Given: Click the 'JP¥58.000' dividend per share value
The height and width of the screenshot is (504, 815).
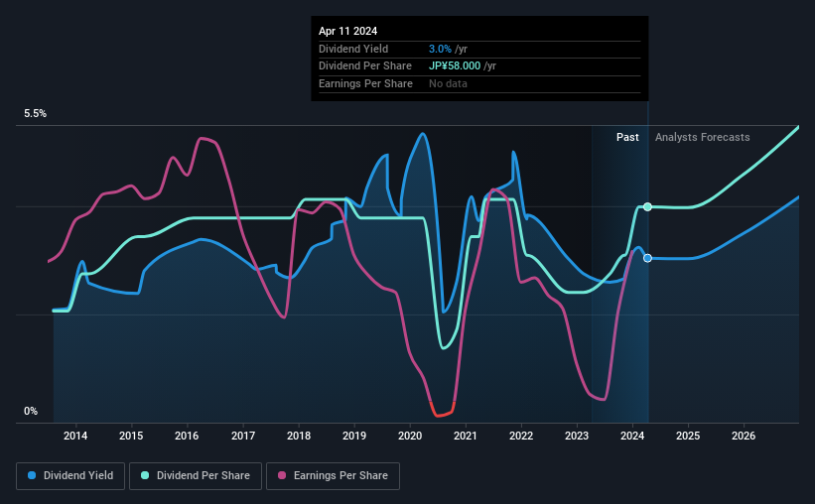Looking at the screenshot, I should click(x=455, y=66).
